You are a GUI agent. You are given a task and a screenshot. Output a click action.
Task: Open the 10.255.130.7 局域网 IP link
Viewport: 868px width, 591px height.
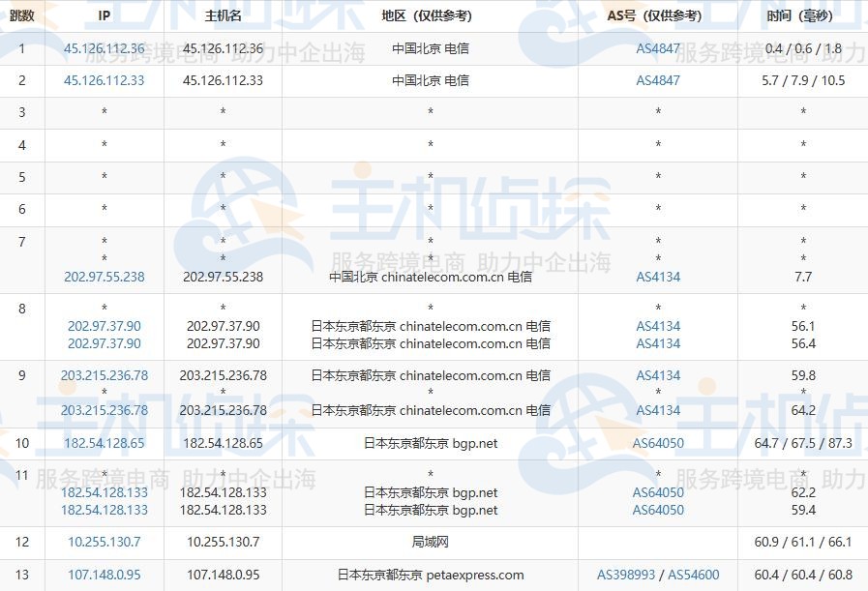103,542
